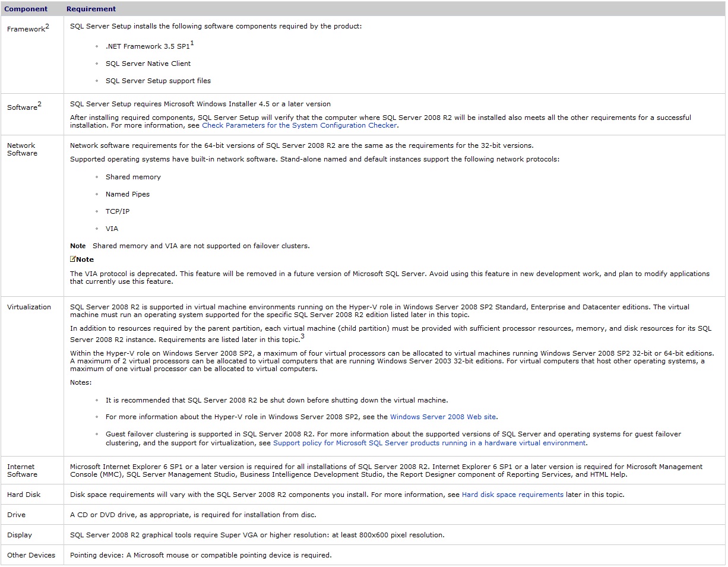Click the SQL Server Setup installs components sentence

coord(216,26)
